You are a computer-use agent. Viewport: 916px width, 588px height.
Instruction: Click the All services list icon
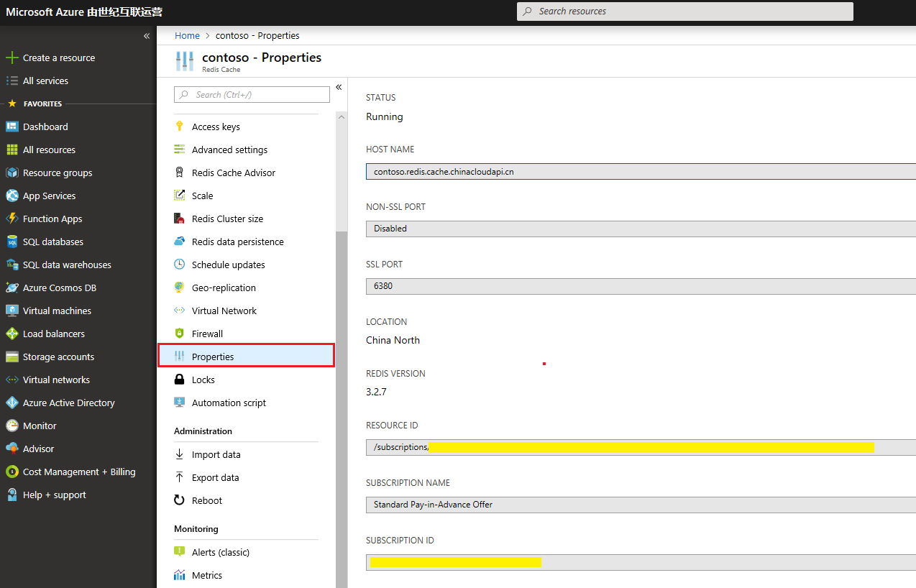click(x=12, y=81)
